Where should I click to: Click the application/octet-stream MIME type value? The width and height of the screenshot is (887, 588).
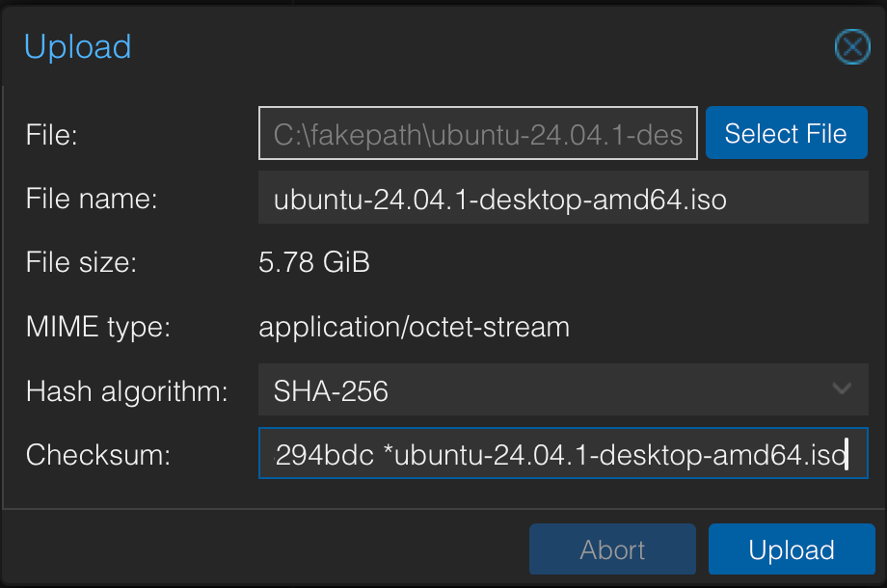coord(414,327)
